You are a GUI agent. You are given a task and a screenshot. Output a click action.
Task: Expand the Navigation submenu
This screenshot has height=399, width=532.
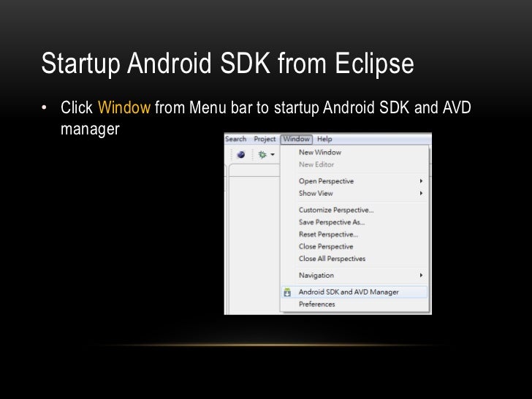(354, 275)
